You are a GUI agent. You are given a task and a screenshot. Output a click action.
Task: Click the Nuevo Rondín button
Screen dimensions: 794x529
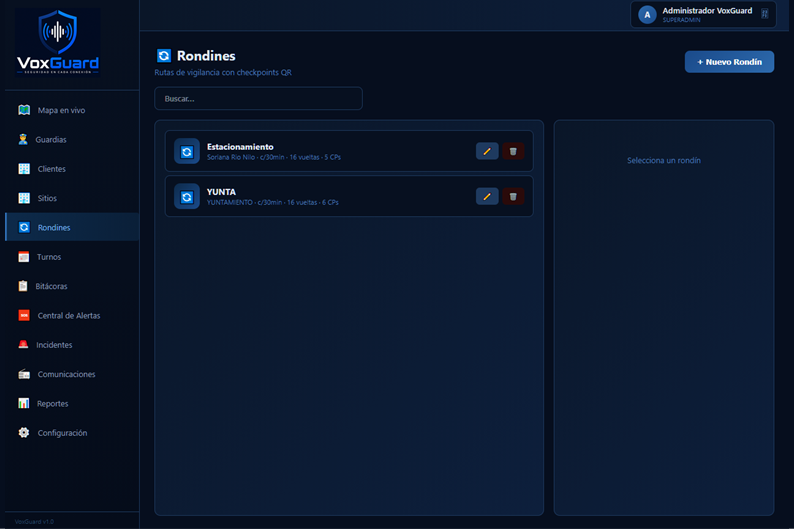[x=729, y=62]
